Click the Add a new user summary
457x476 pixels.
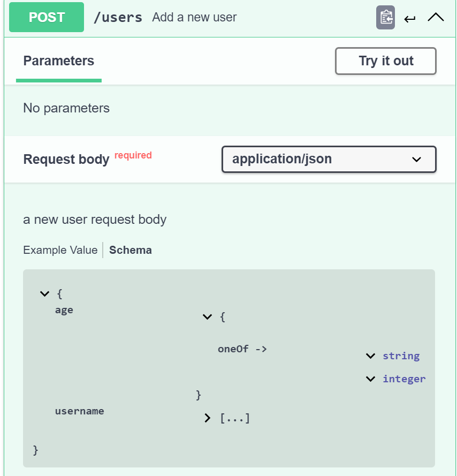194,17
